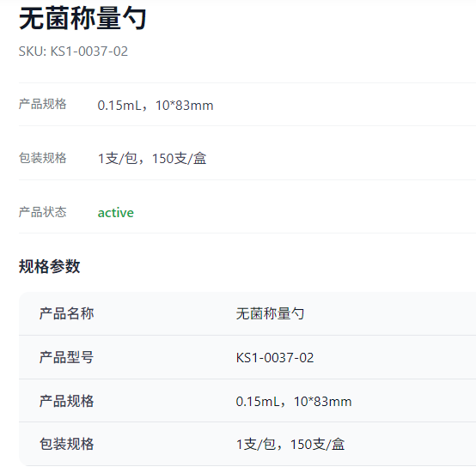The height and width of the screenshot is (473, 476).
Task: Click the product title 无菌称量勺
Action: coord(82,19)
